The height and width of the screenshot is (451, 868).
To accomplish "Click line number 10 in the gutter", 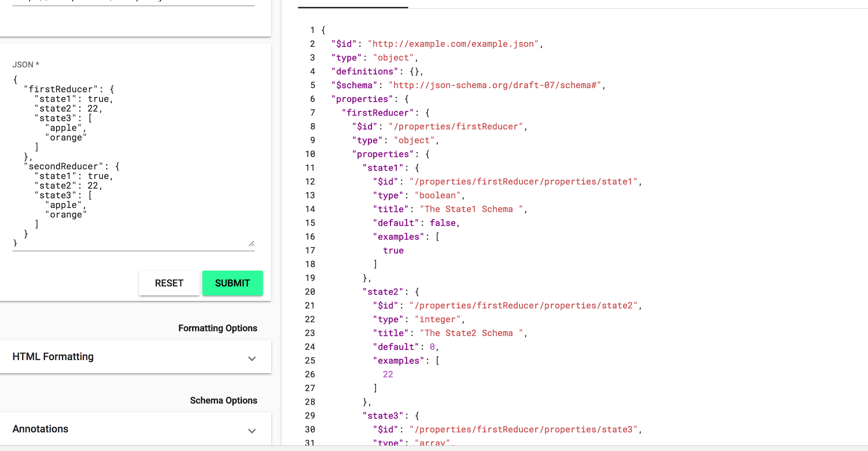I will pos(310,154).
